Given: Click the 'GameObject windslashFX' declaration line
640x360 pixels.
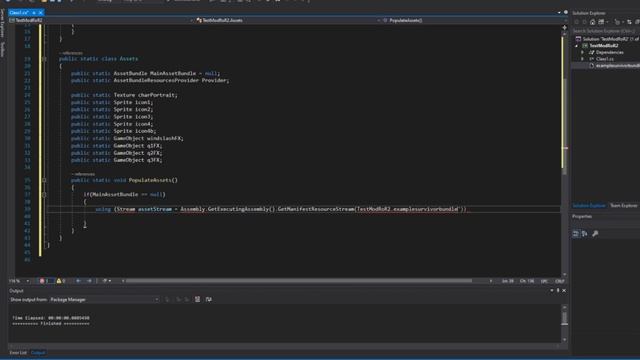Looking at the screenshot, I should point(127,138).
